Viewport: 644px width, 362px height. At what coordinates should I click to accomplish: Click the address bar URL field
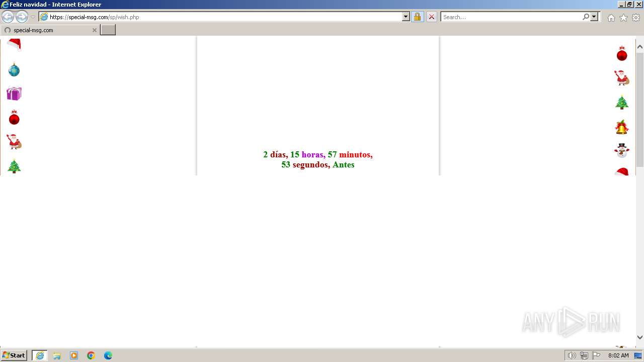(220, 17)
